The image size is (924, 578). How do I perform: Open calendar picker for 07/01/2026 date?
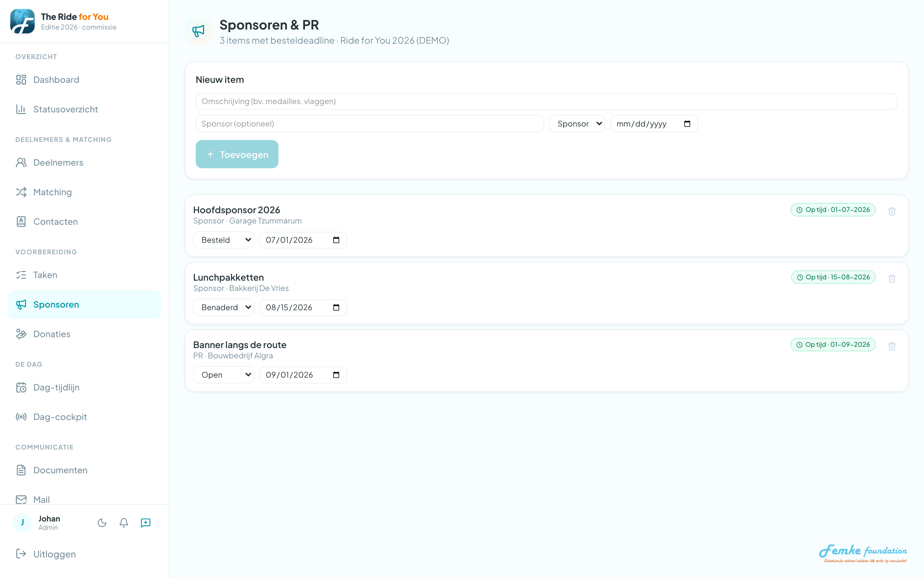click(x=336, y=240)
